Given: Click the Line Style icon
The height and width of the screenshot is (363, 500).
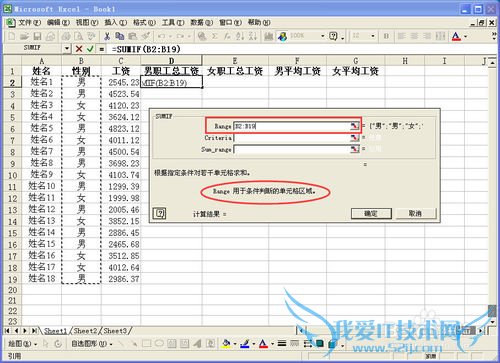Looking at the screenshot, I should click(x=282, y=343).
